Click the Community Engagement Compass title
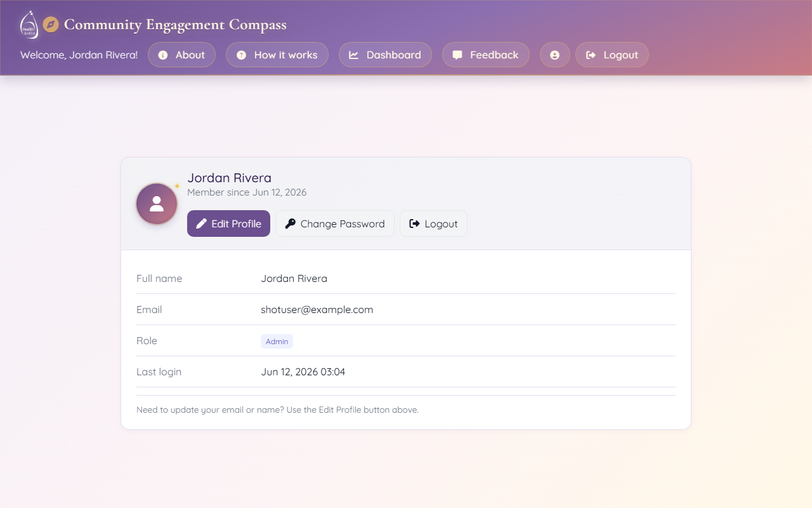The height and width of the screenshot is (508, 812). (175, 25)
